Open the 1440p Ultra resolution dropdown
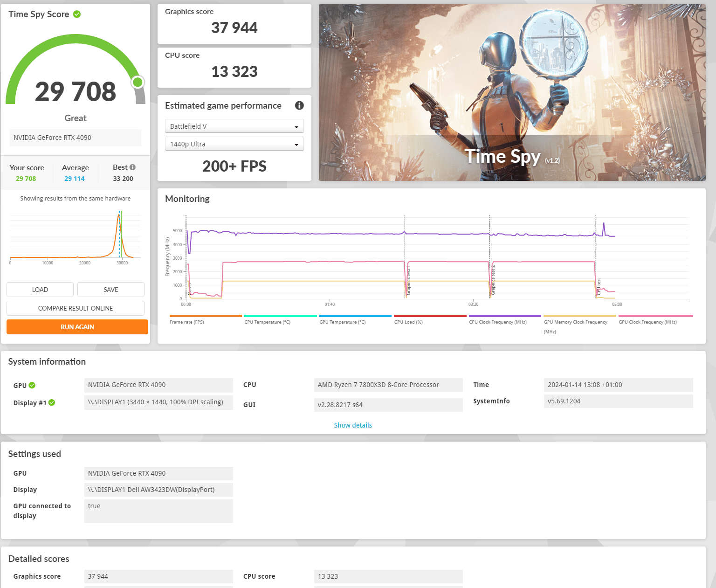This screenshot has height=588, width=716. [x=234, y=144]
